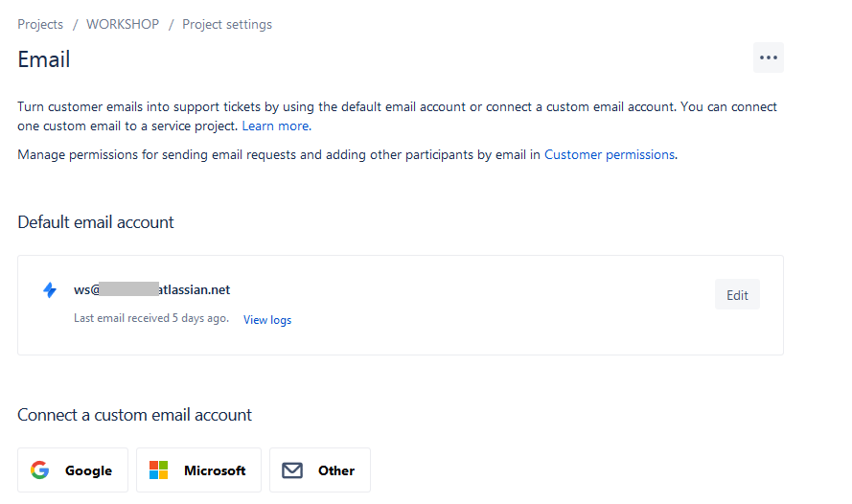The height and width of the screenshot is (504, 852).
Task: Click the envelope icon beside Other
Action: (292, 470)
